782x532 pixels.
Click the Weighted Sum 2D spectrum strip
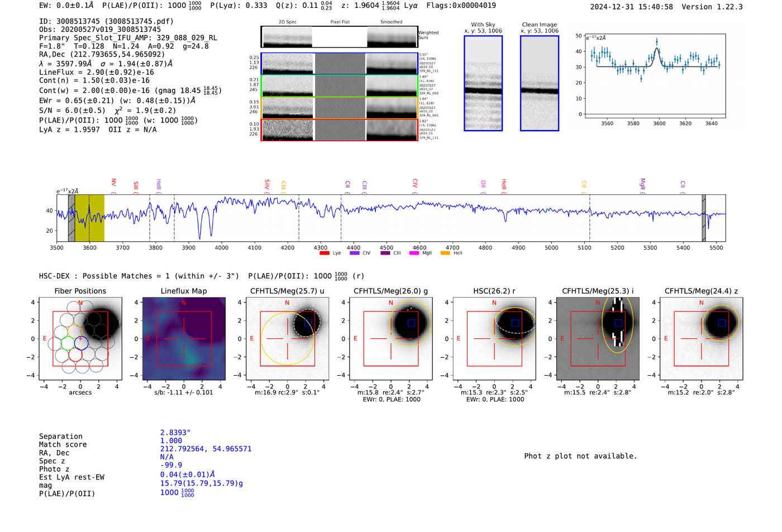339,37
